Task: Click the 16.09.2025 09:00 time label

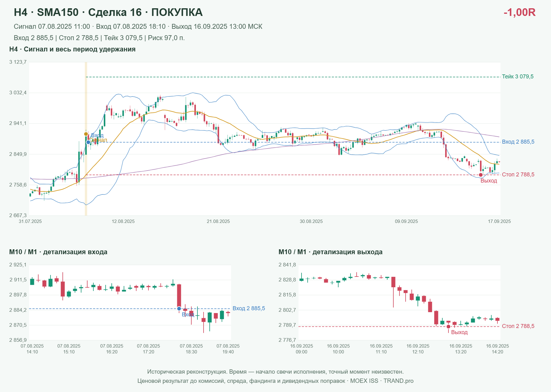Action: point(302,349)
